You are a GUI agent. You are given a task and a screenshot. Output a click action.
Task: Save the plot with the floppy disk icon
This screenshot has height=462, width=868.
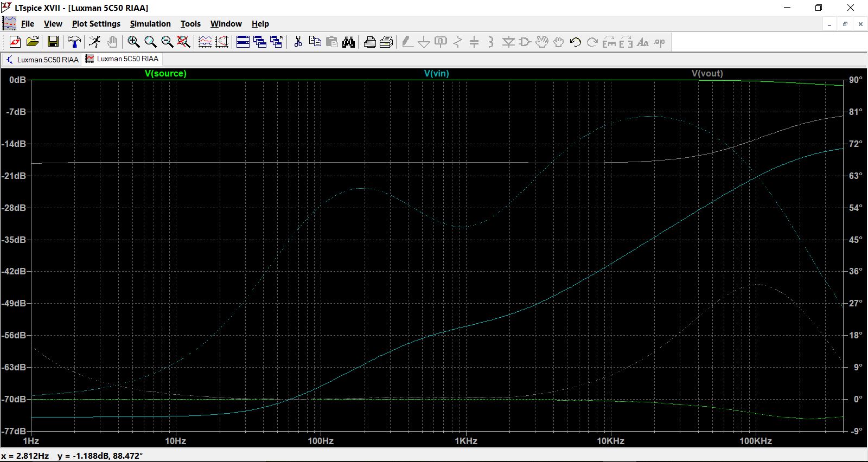pyautogui.click(x=53, y=42)
